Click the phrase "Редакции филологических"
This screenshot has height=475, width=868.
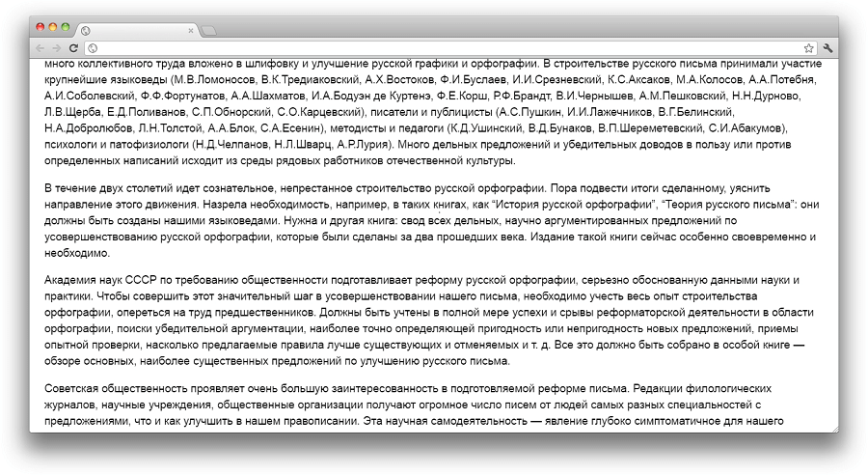702,388
